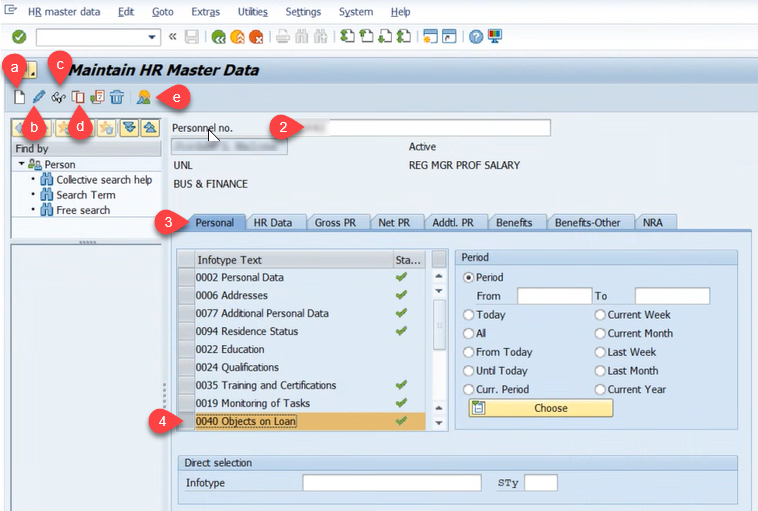Click the orange Exit icon
This screenshot has height=511, width=758.
tap(237, 37)
